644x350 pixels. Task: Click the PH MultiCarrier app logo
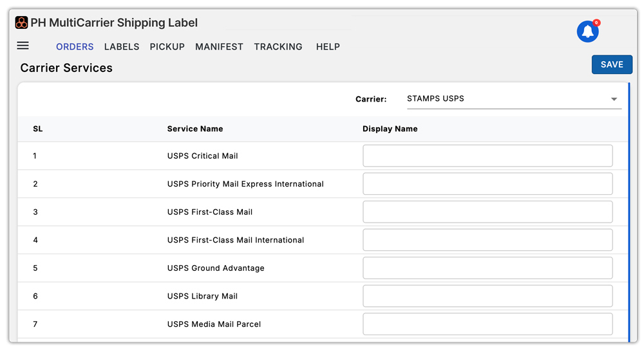click(21, 23)
